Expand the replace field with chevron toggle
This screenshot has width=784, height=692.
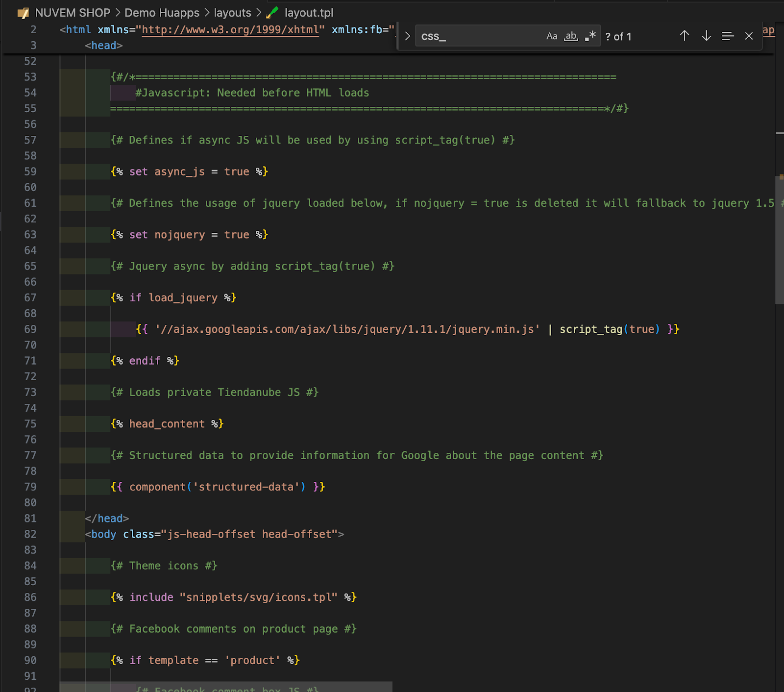[x=407, y=36]
